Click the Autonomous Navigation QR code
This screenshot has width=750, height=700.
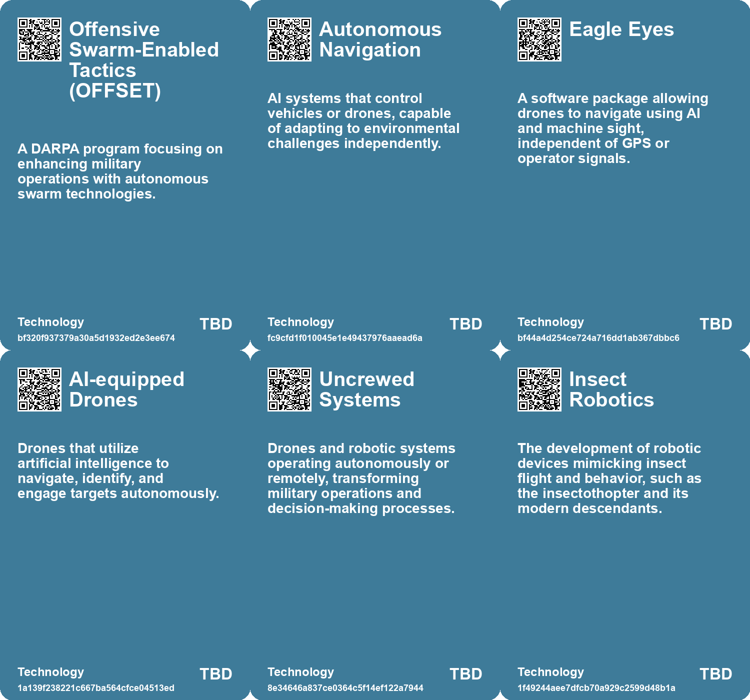[x=289, y=39]
